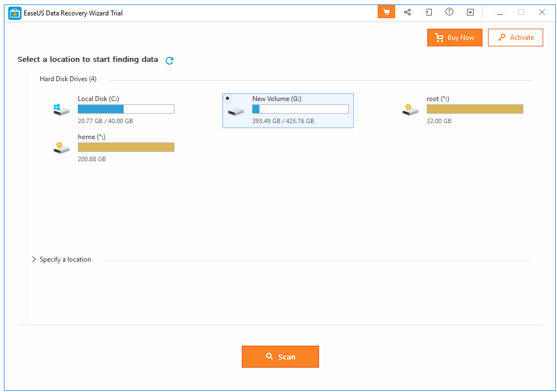This screenshot has height=392, width=557.
Task: Start the Scan button
Action: (280, 357)
